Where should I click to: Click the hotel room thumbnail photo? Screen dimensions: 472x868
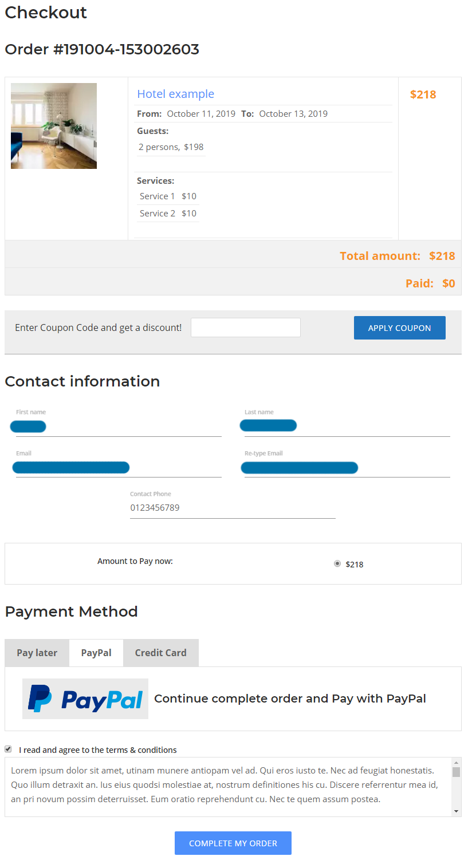[x=54, y=126]
